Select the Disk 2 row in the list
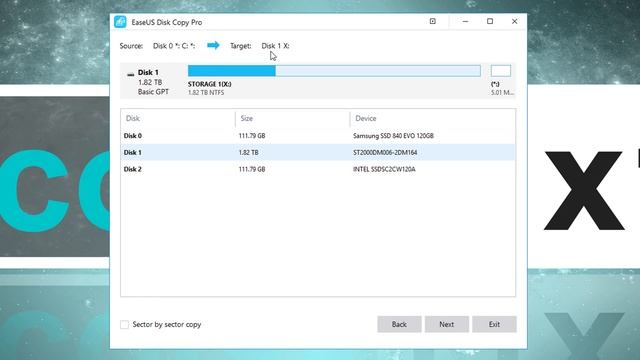Image resolution: width=640 pixels, height=360 pixels. (318, 169)
